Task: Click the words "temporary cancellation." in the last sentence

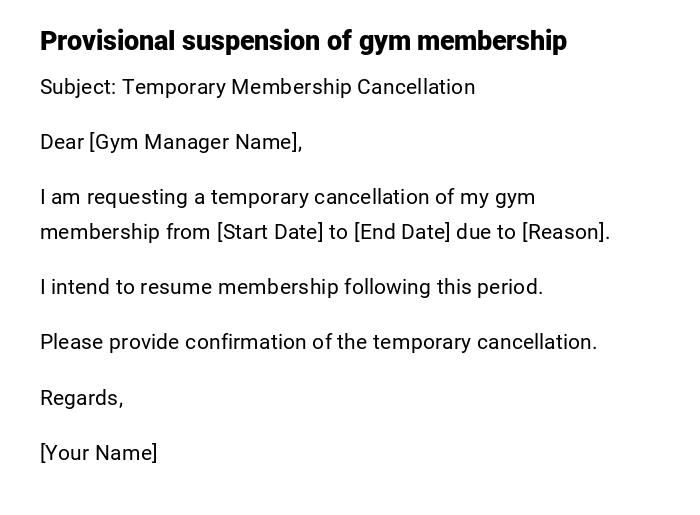Action: [x=484, y=342]
